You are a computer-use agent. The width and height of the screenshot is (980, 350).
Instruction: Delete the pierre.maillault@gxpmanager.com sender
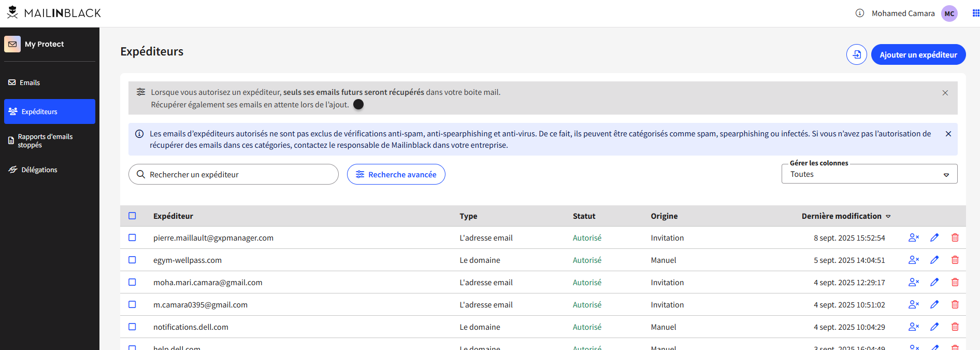955,237
